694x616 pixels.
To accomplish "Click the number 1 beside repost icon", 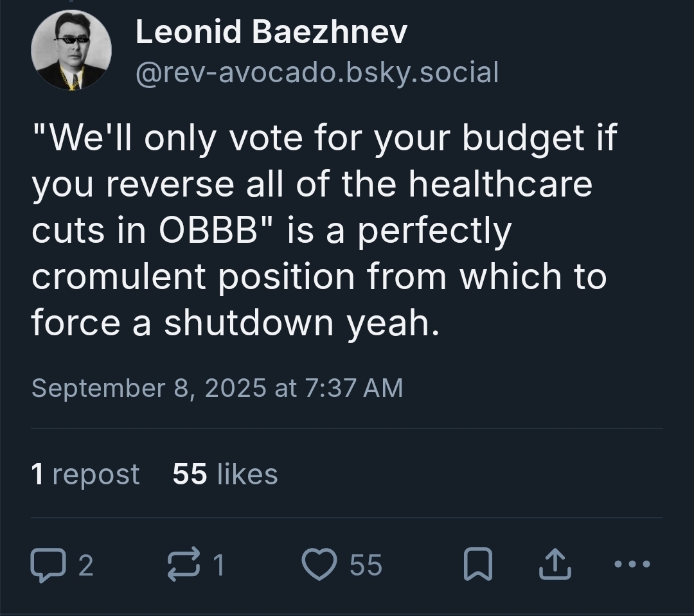I will pos(218,566).
